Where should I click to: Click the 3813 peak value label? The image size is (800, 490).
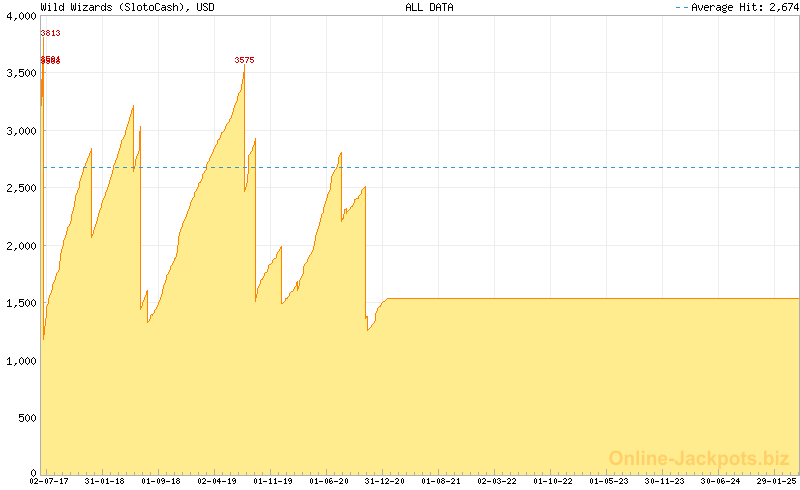50,33
